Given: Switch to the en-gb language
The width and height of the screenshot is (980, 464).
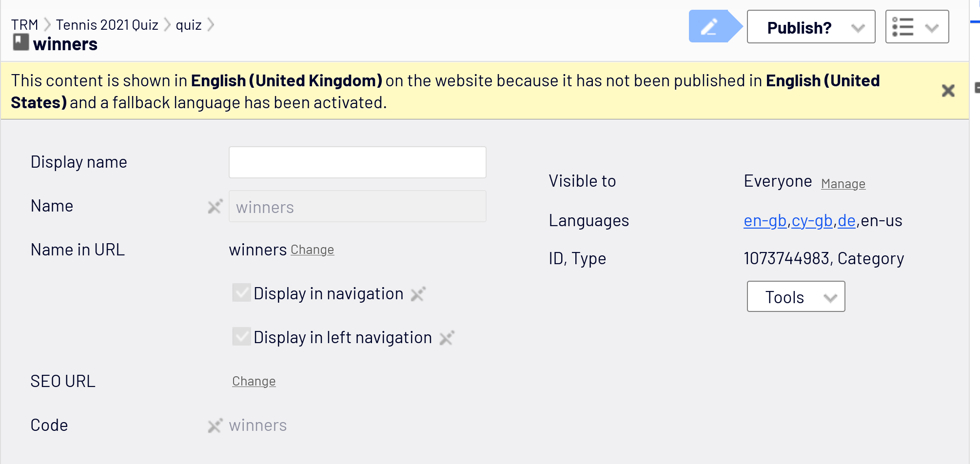Looking at the screenshot, I should coord(764,221).
